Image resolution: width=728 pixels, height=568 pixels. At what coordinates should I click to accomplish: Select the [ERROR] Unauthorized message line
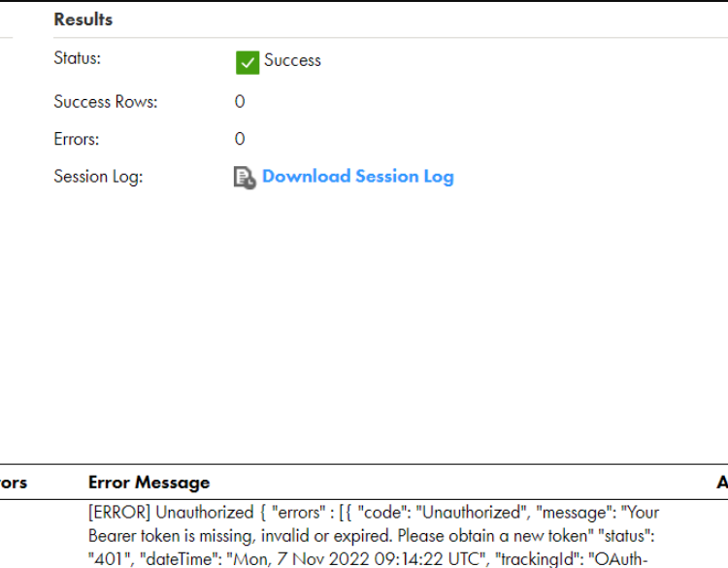coord(374,513)
